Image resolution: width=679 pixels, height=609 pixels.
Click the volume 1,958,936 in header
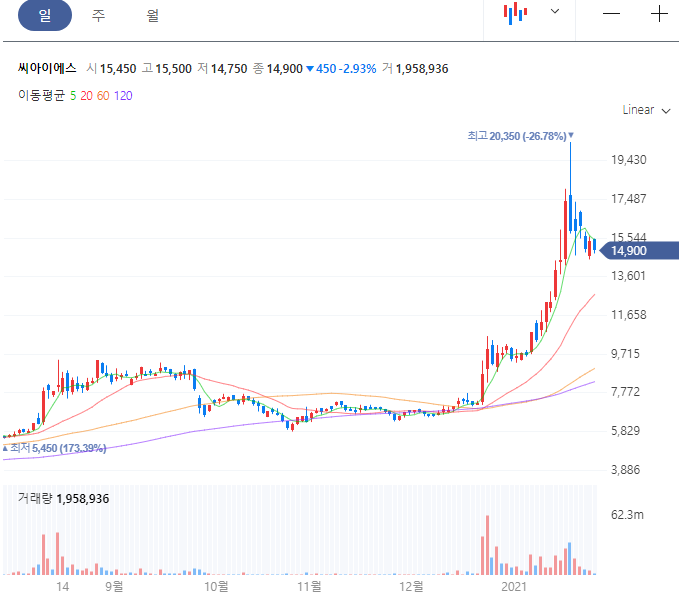click(422, 68)
